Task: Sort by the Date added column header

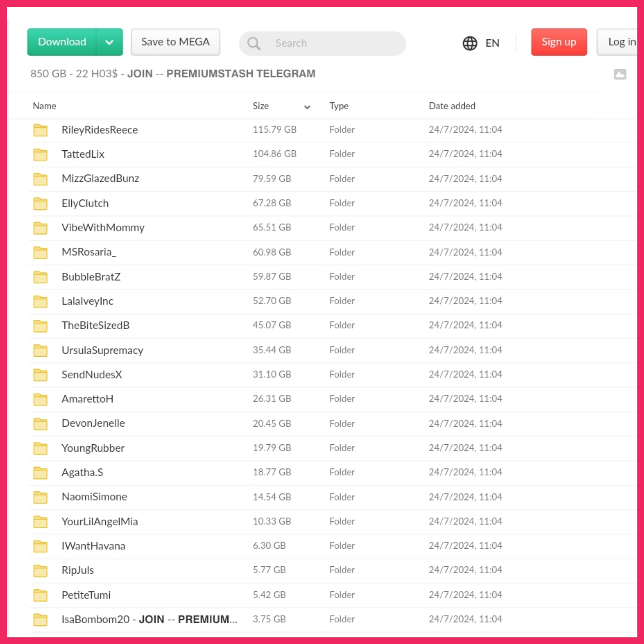Action: (x=452, y=106)
